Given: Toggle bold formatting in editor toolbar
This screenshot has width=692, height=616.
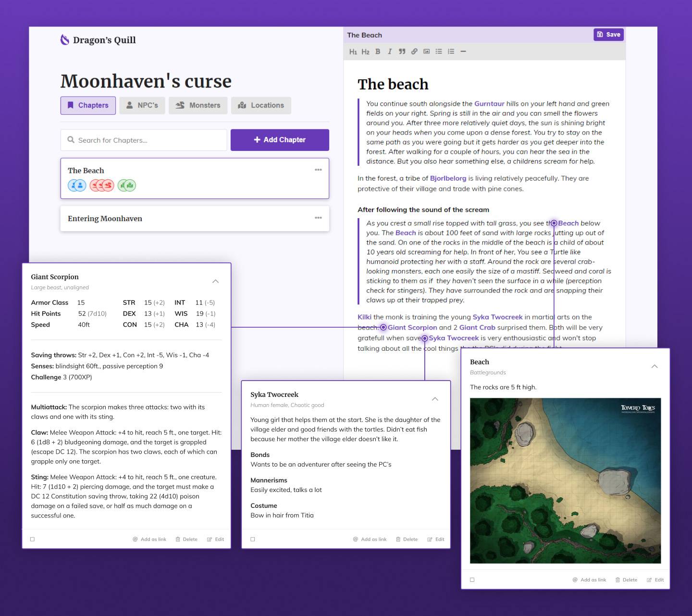Looking at the screenshot, I should (x=378, y=51).
